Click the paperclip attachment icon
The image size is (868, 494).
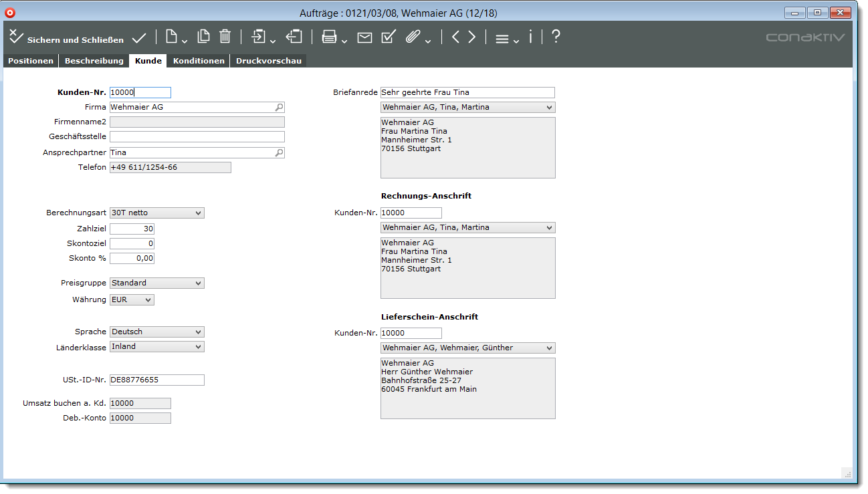point(413,38)
